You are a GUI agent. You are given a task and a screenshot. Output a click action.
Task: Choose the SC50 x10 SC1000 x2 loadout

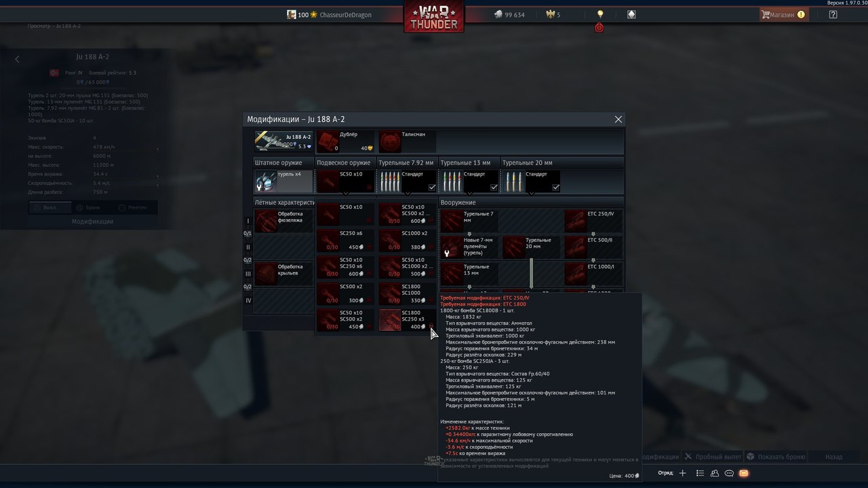pos(408,266)
